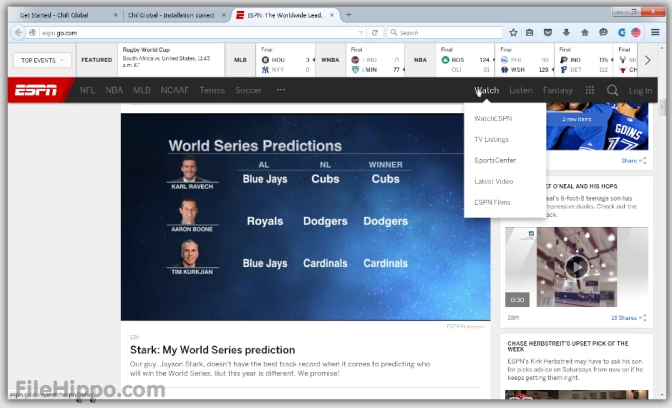Close the Get Started - Chili Global tab
This screenshot has height=408, width=672.
coord(115,15)
